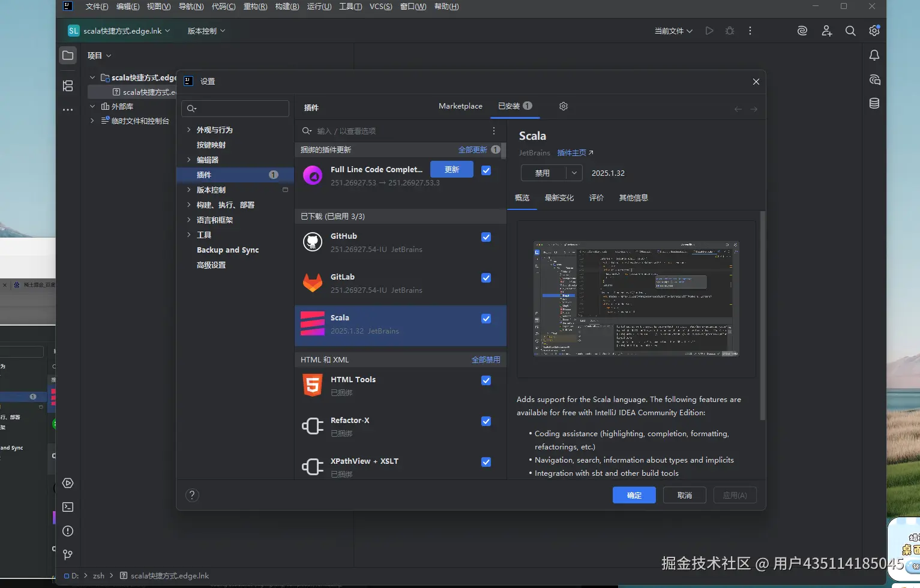Viewport: 920px width, 588px height.
Task: Open the Database tool window icon
Action: tap(874, 103)
